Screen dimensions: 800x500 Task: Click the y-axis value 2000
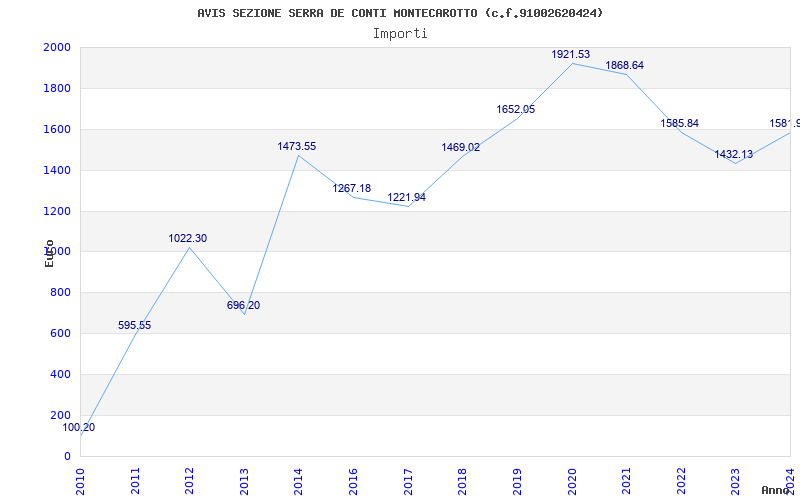pyautogui.click(x=57, y=47)
